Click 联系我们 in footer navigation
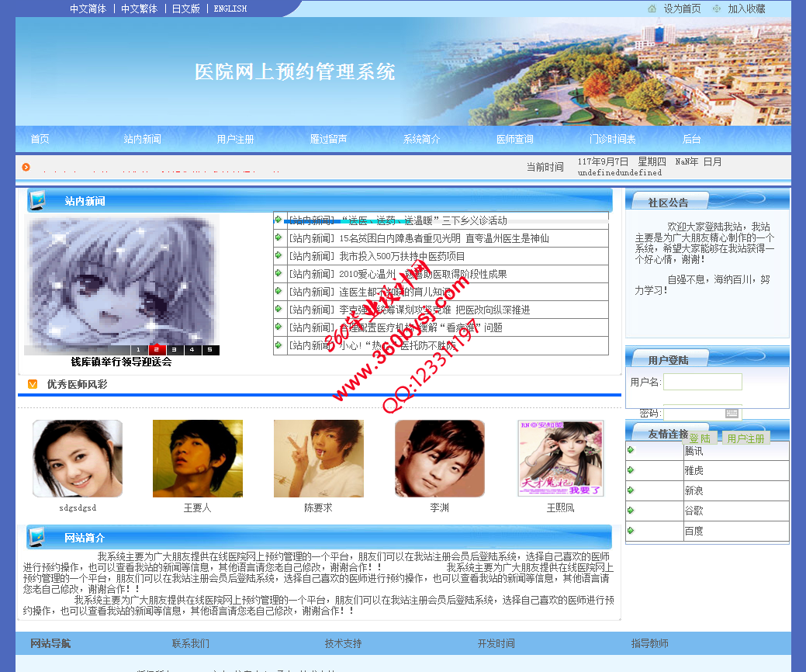806x672 pixels. click(x=191, y=643)
